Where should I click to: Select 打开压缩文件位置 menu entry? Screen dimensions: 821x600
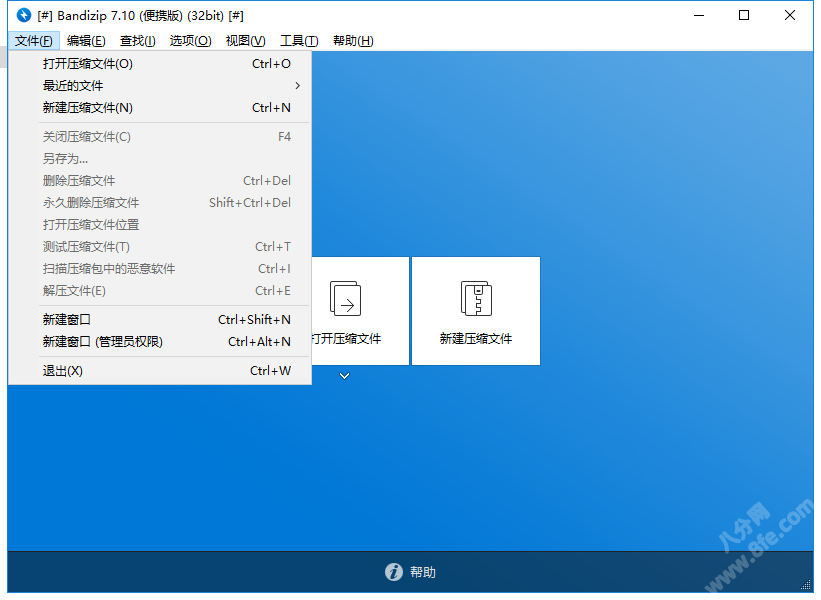[x=160, y=225]
